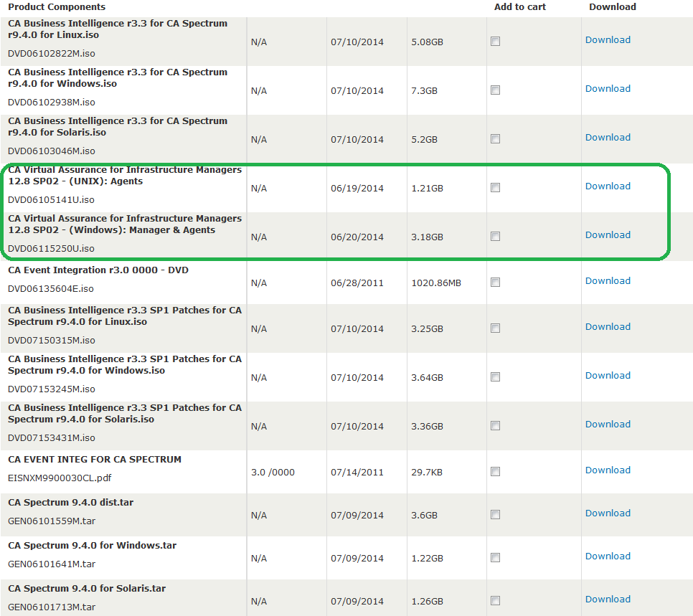Download Virtual Assurance UNIX Agents iso
Viewport: 693px width, 616px height.
(x=608, y=186)
